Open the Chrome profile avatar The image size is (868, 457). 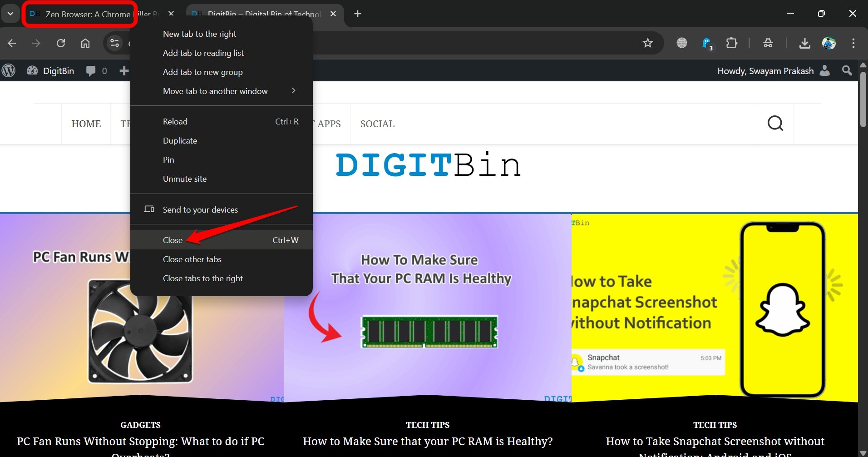pyautogui.click(x=829, y=43)
